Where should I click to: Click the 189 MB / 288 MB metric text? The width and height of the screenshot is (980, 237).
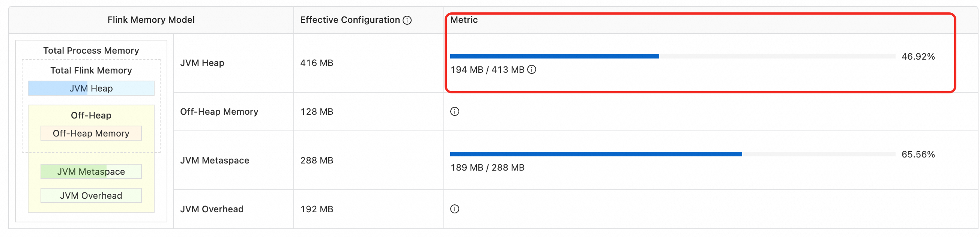pos(487,168)
